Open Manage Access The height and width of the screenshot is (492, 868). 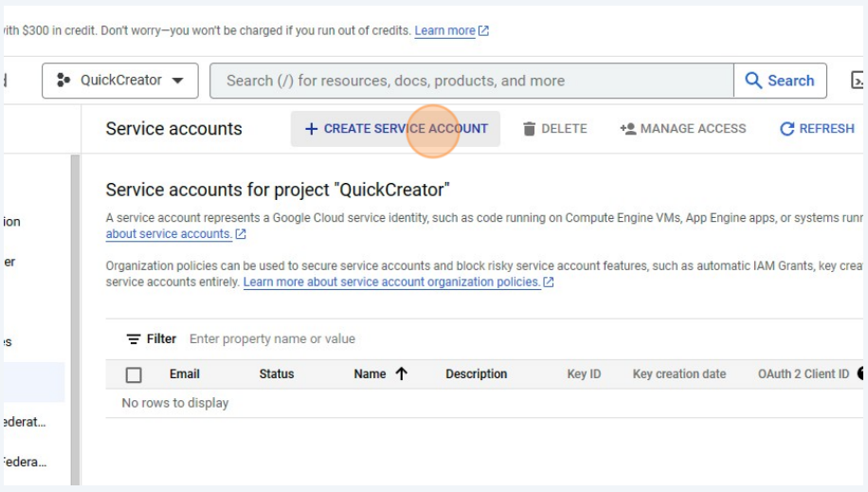tap(683, 129)
